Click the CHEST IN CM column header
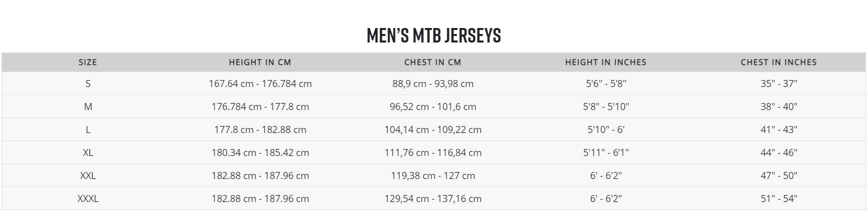Screen dimensions: 868x211 pyautogui.click(x=432, y=62)
